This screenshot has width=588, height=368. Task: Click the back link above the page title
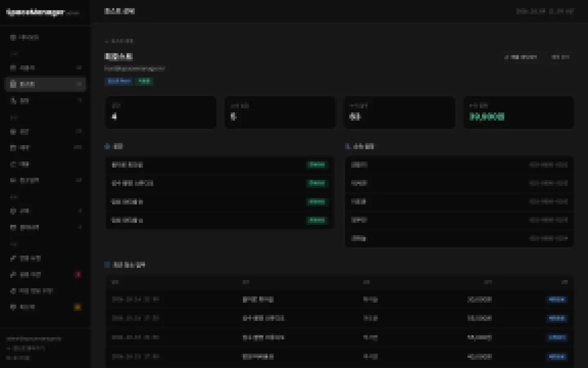[x=119, y=41]
